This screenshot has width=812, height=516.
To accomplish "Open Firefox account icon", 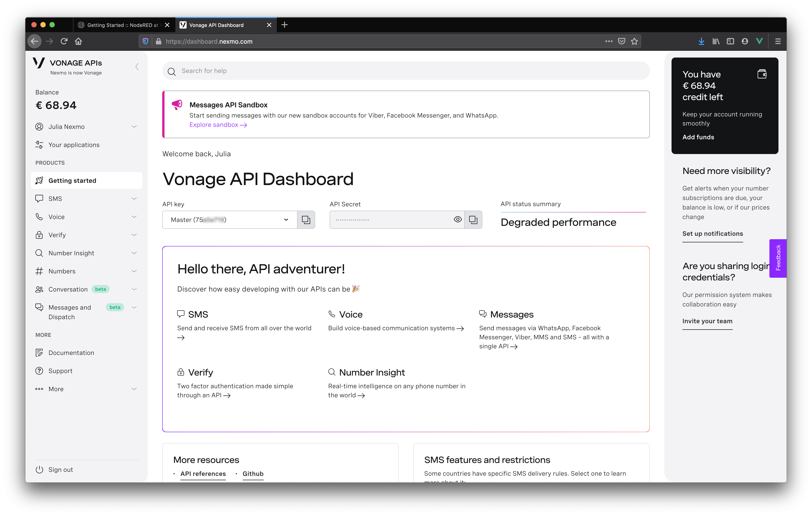I will click(x=745, y=41).
